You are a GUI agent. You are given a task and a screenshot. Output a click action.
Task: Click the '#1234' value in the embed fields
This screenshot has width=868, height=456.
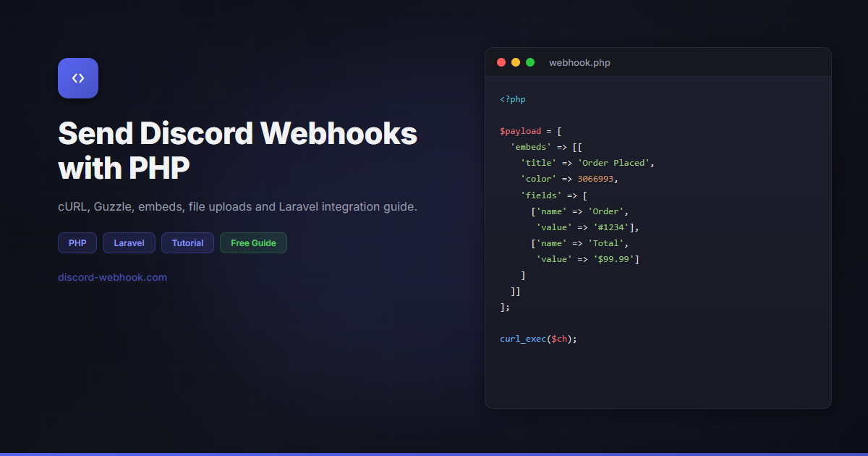pos(612,227)
